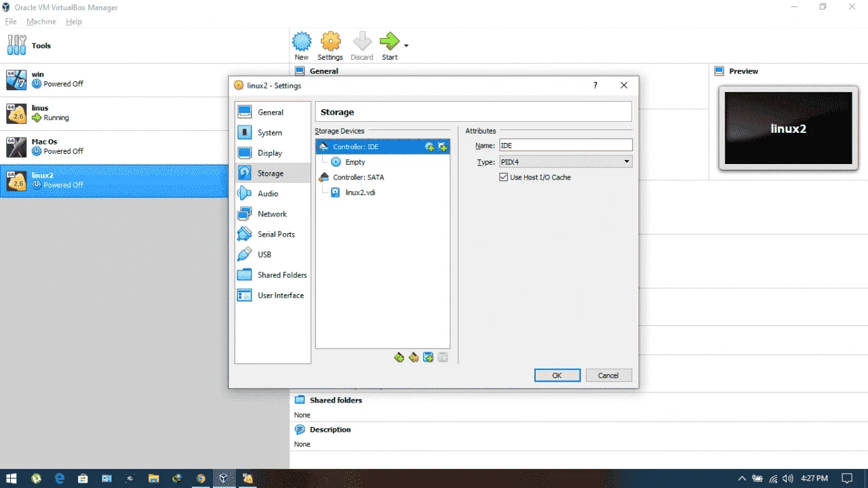
Task: Cancel the linux2 Settings dialog
Action: (608, 375)
